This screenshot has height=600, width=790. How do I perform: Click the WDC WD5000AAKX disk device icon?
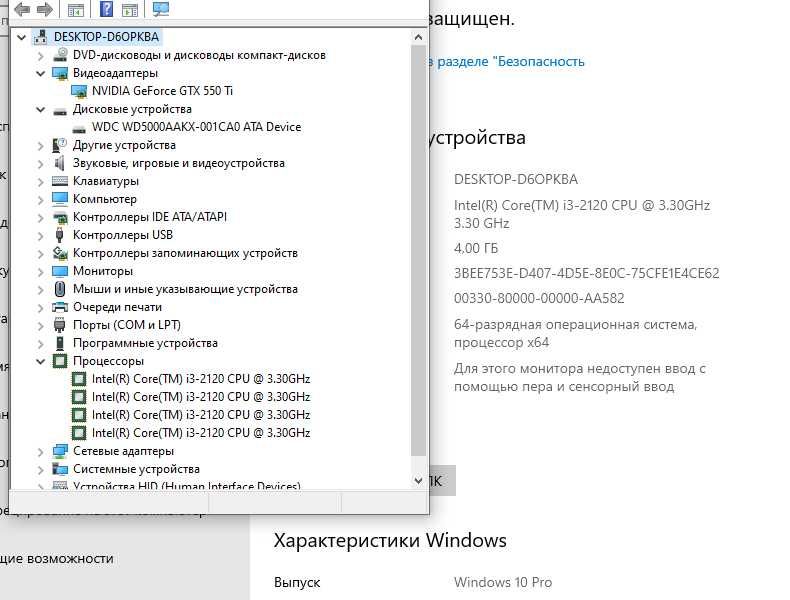click(x=79, y=128)
